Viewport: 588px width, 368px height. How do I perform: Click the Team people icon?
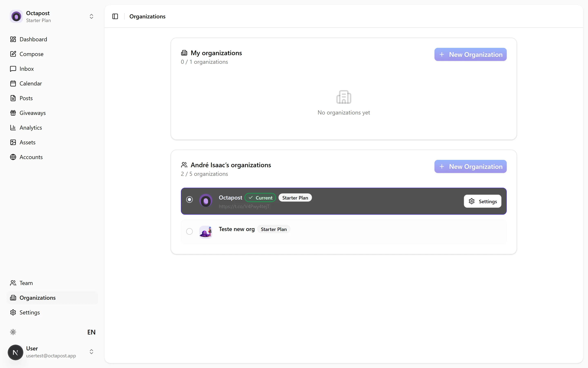[13, 283]
